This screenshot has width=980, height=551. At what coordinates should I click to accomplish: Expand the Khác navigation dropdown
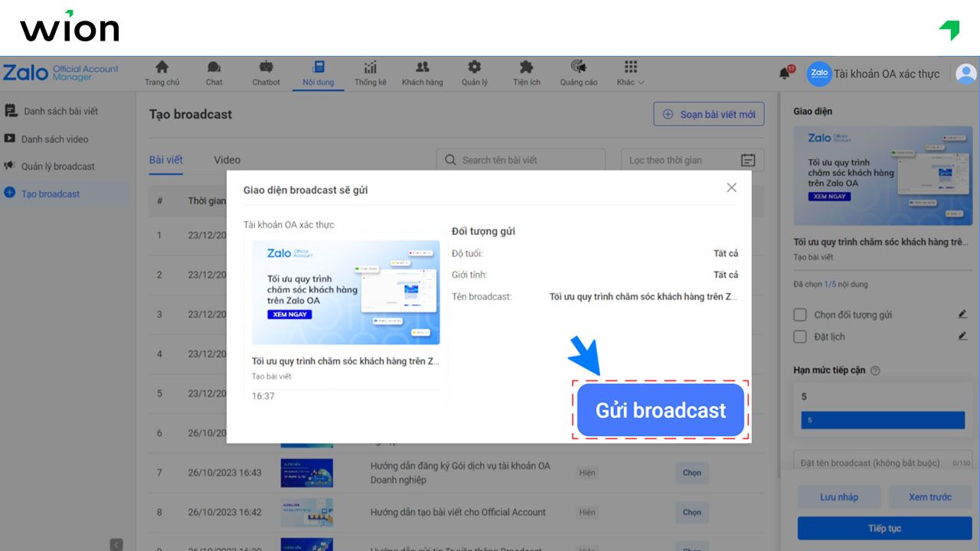pos(629,73)
